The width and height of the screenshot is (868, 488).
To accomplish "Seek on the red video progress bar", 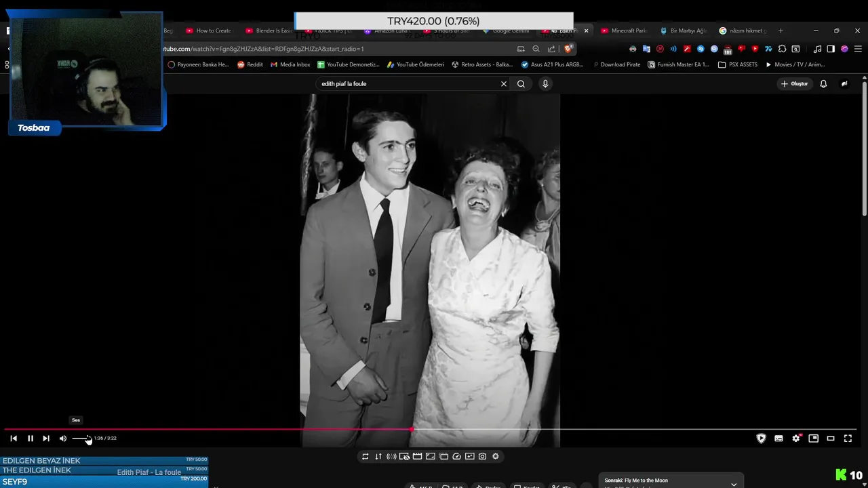I will 430,429.
